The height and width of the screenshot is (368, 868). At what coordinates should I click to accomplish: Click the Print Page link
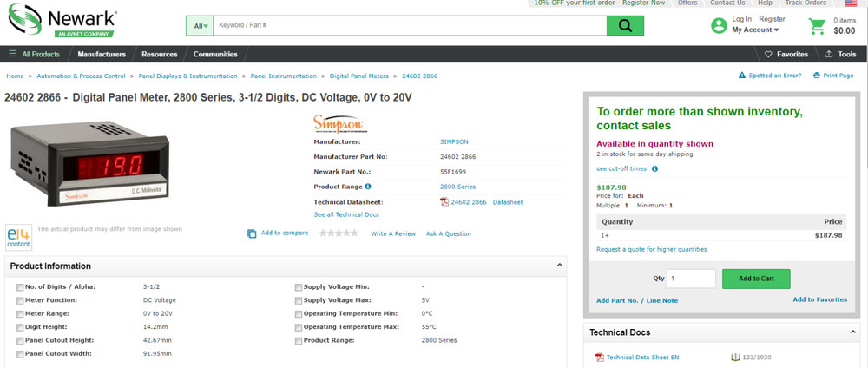(x=833, y=76)
